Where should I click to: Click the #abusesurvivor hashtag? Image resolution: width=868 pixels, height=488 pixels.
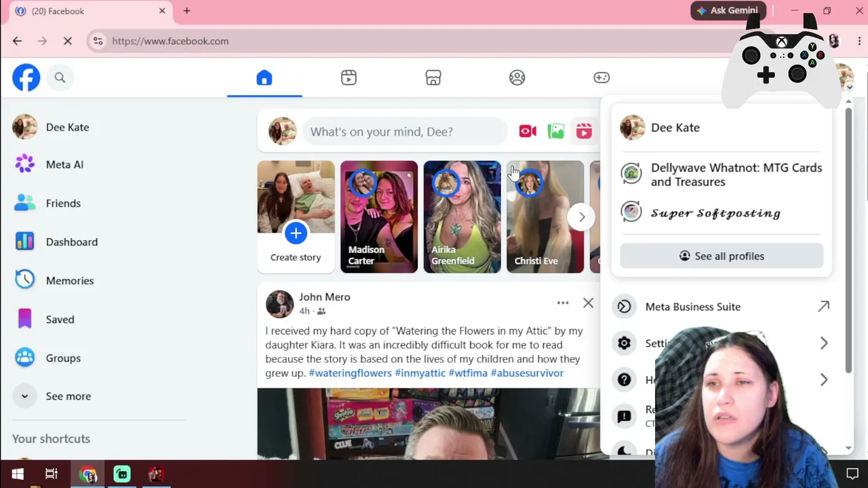click(527, 373)
